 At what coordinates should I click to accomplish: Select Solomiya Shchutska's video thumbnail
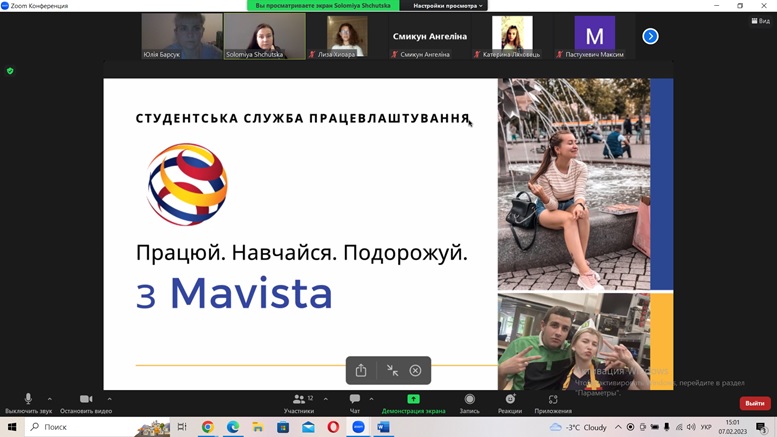[x=265, y=36]
